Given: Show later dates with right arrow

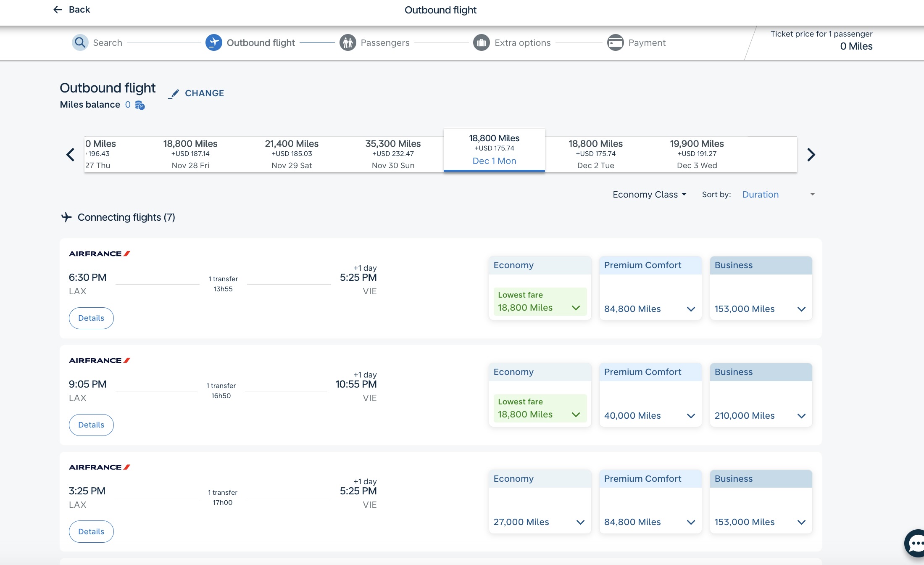Looking at the screenshot, I should click(x=811, y=155).
